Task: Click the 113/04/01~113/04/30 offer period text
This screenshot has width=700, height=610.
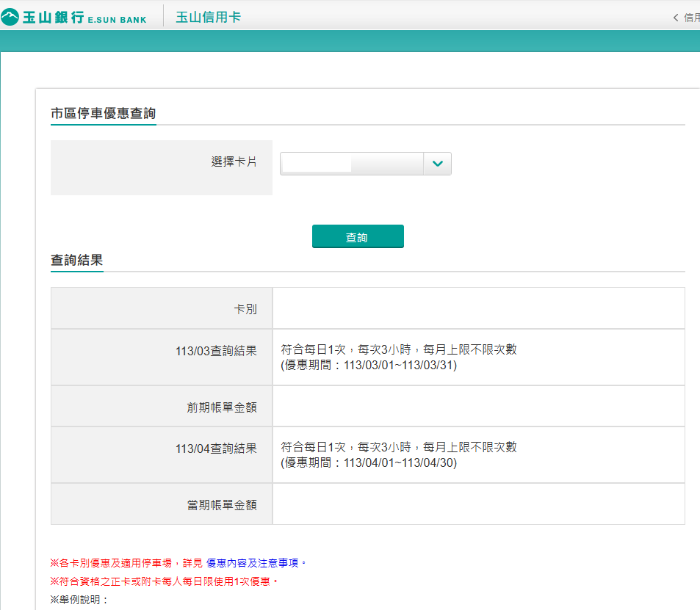Action: click(400, 462)
